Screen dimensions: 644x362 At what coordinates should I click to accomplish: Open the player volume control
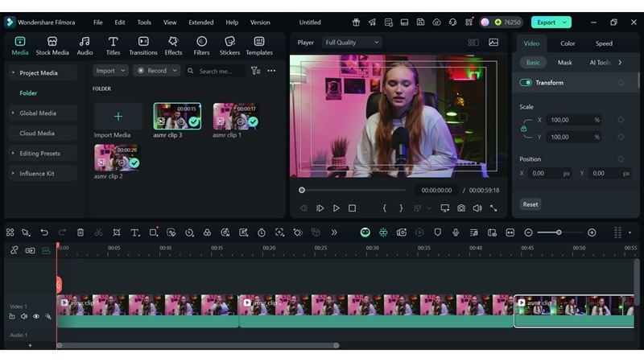(x=477, y=208)
